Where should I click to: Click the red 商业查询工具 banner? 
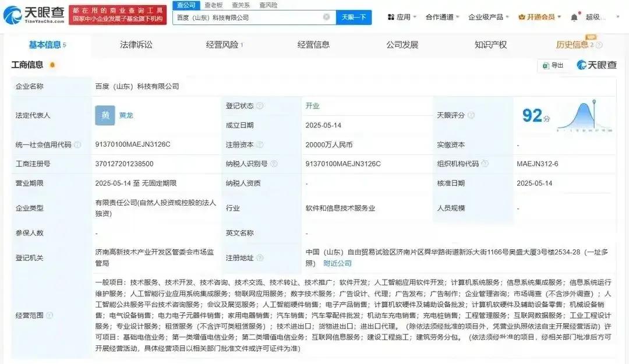click(x=118, y=15)
